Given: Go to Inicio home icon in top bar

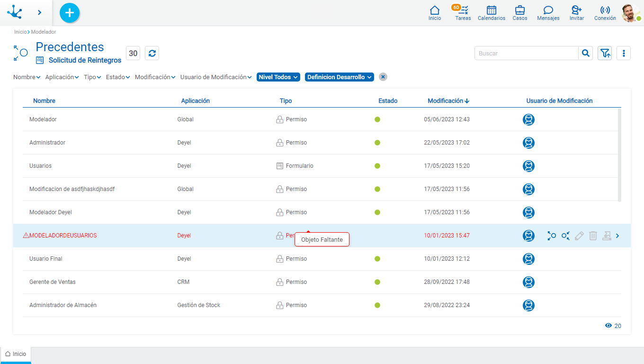Looking at the screenshot, I should pos(435,13).
